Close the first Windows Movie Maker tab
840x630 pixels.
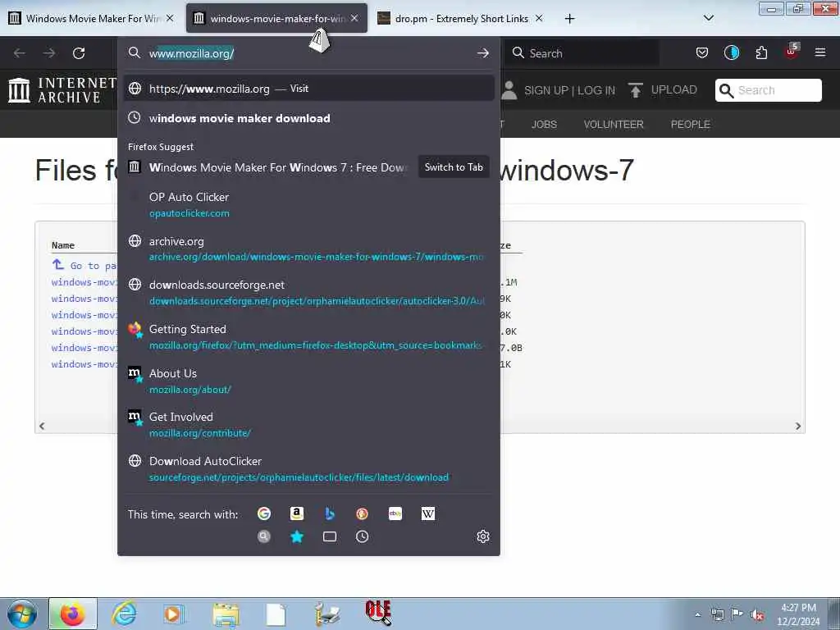click(x=170, y=18)
